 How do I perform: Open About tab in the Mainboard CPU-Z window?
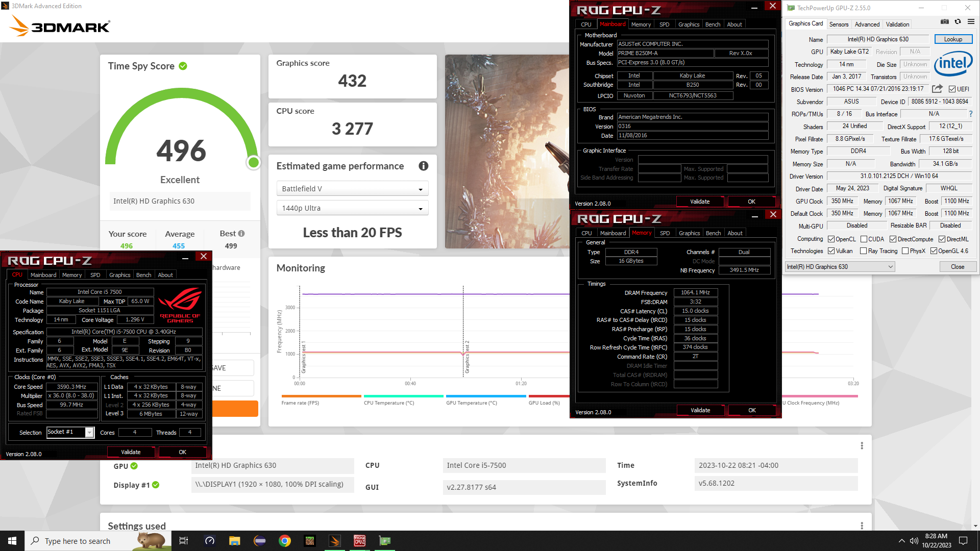734,24
